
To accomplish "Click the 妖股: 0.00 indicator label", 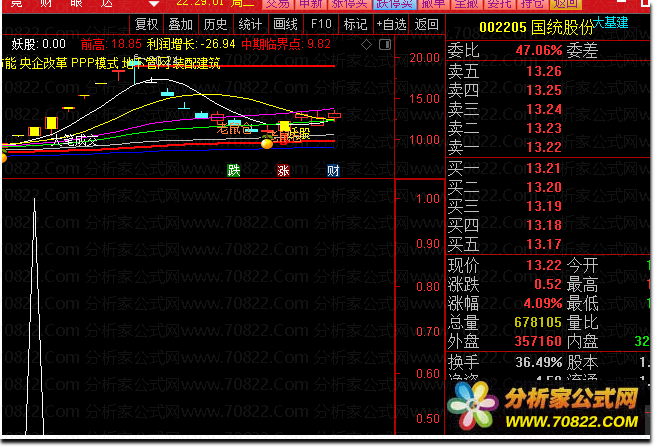I will (38, 44).
